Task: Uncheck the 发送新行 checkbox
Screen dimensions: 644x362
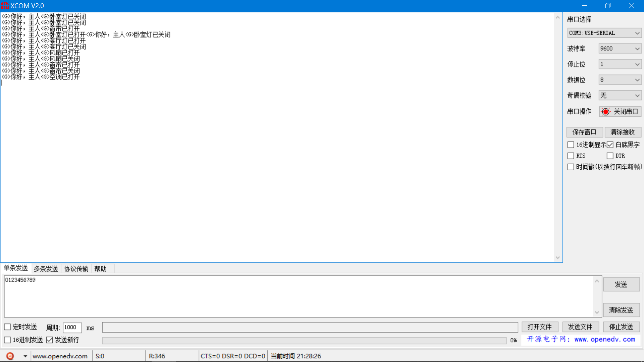Action: point(50,340)
